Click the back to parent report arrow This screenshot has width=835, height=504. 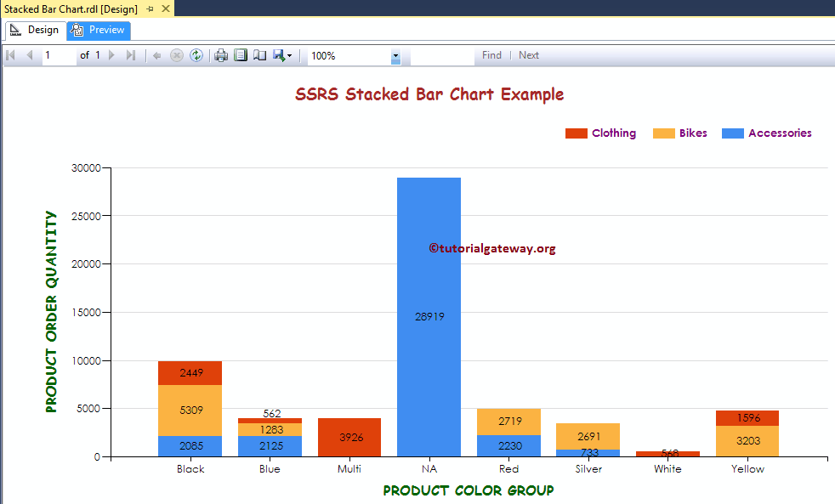click(156, 54)
